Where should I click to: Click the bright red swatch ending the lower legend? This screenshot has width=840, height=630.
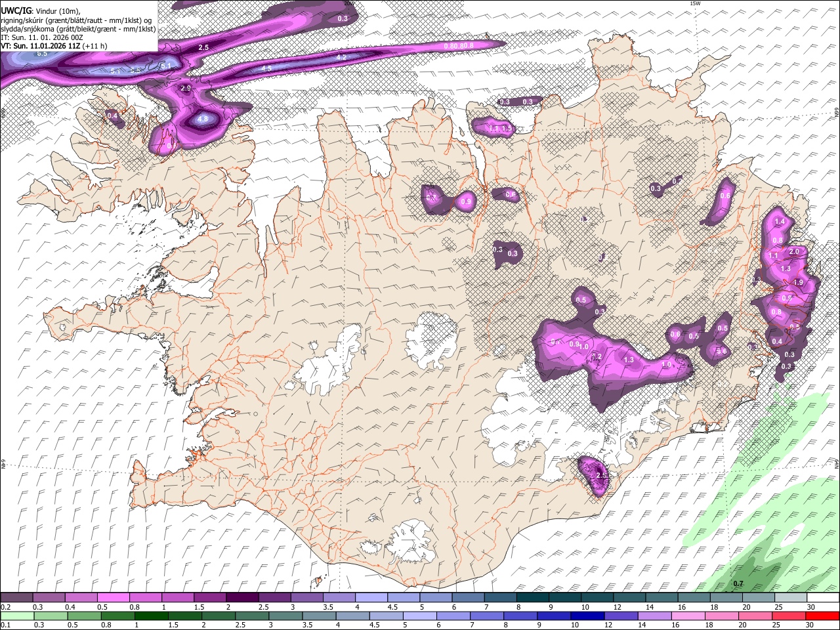[822, 616]
